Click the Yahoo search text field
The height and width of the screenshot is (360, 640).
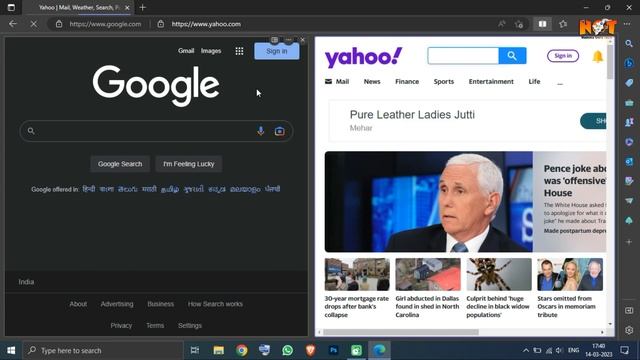(463, 56)
